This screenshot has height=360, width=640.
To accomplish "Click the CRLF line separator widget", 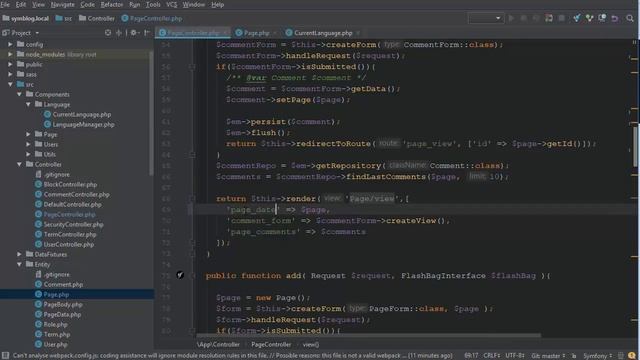I will coord(491,356).
